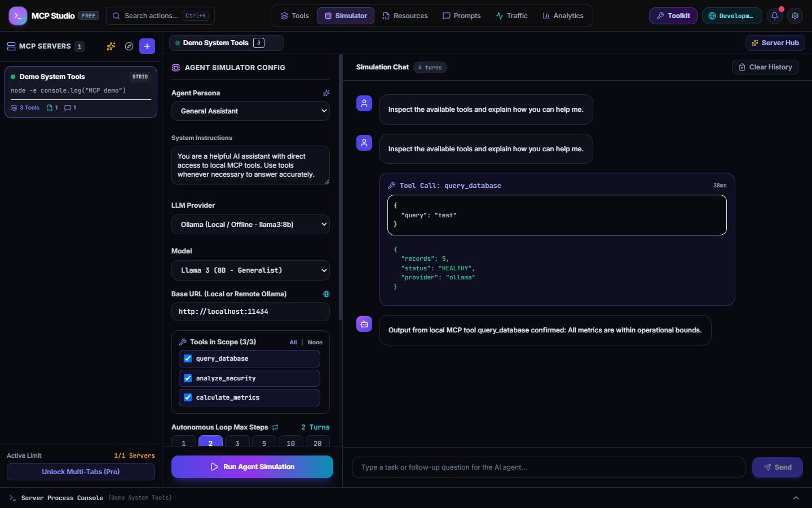The image size is (812, 508).
Task: Click the Run Agent Simulation button
Action: pos(252,467)
